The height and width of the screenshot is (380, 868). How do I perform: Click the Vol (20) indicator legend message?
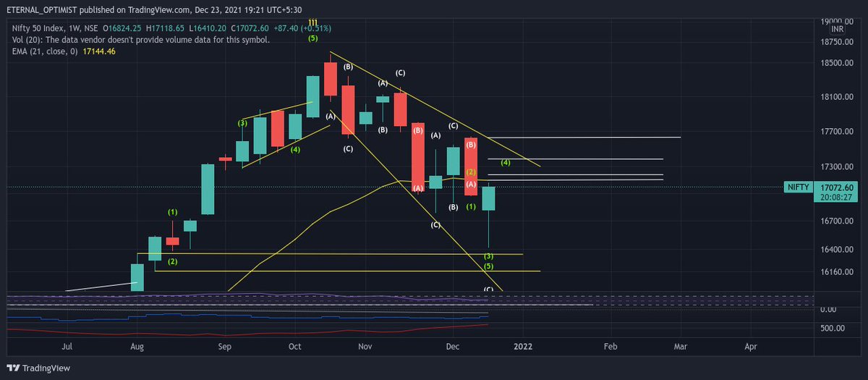tap(140, 40)
